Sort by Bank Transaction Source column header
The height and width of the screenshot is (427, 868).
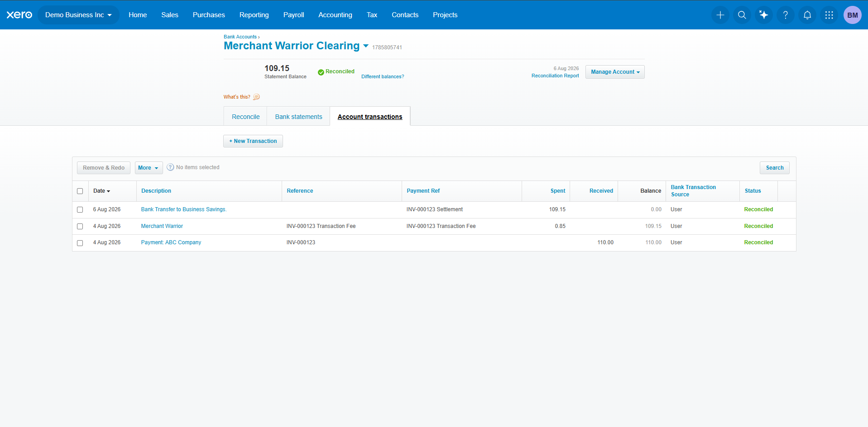tap(693, 191)
